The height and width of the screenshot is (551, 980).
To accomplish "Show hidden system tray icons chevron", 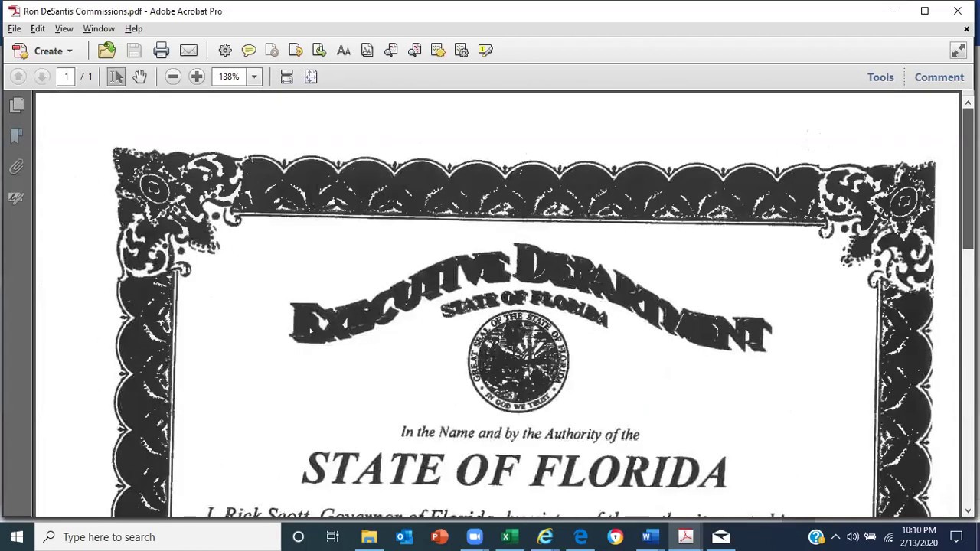I will pyautogui.click(x=835, y=536).
